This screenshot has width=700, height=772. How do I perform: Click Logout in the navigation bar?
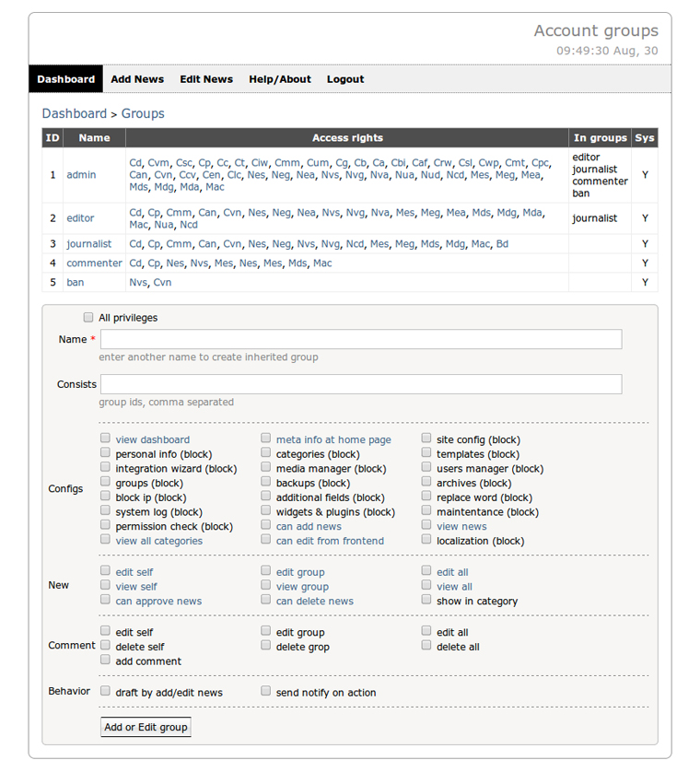[x=345, y=79]
